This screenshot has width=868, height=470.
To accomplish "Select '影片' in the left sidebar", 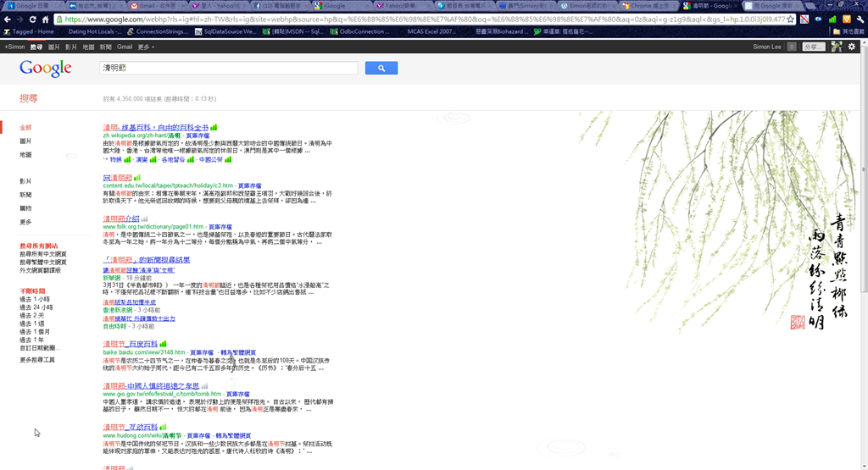I will (25, 181).
